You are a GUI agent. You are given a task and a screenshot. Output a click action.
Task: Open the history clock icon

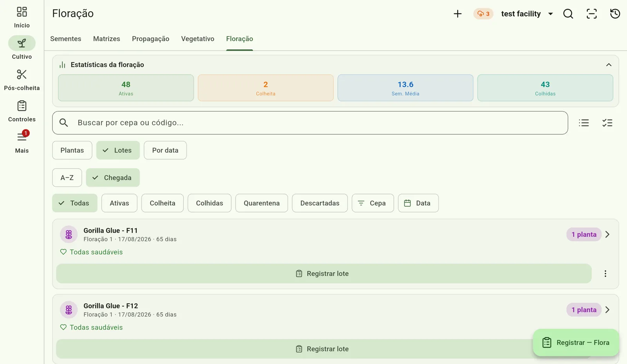[615, 14]
